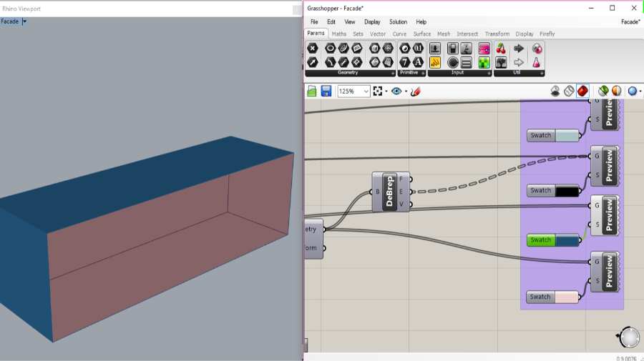Expand the preview eye options arrow
644x361 pixels.
coord(406,91)
